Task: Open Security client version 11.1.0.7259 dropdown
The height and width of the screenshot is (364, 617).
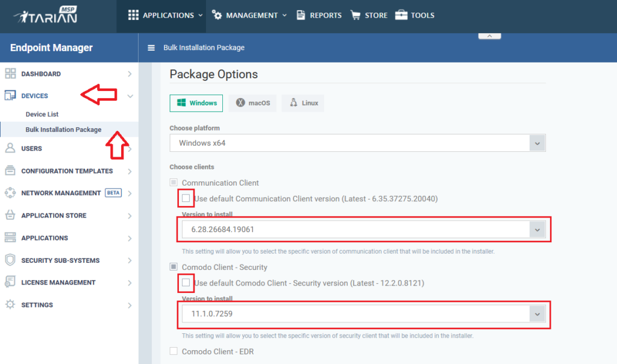Action: pos(363,313)
